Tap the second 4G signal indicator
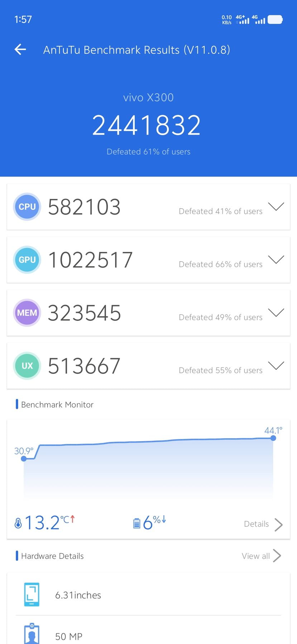 point(258,20)
